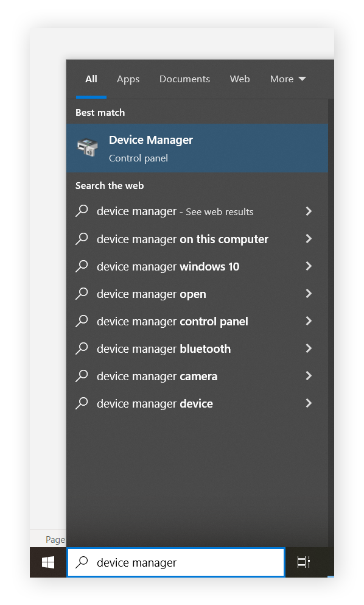The image size is (364, 605).
Task: Click the magnifier icon next to 'device manager windows 10'
Action: click(x=82, y=266)
